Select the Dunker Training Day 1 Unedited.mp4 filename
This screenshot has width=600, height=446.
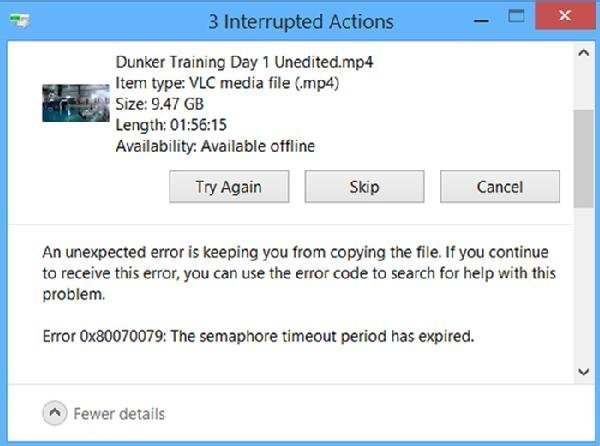[244, 62]
